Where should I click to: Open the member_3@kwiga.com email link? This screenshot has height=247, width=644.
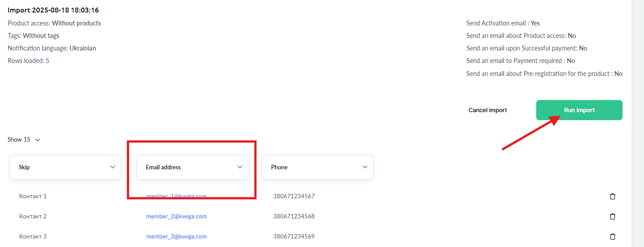176,236
